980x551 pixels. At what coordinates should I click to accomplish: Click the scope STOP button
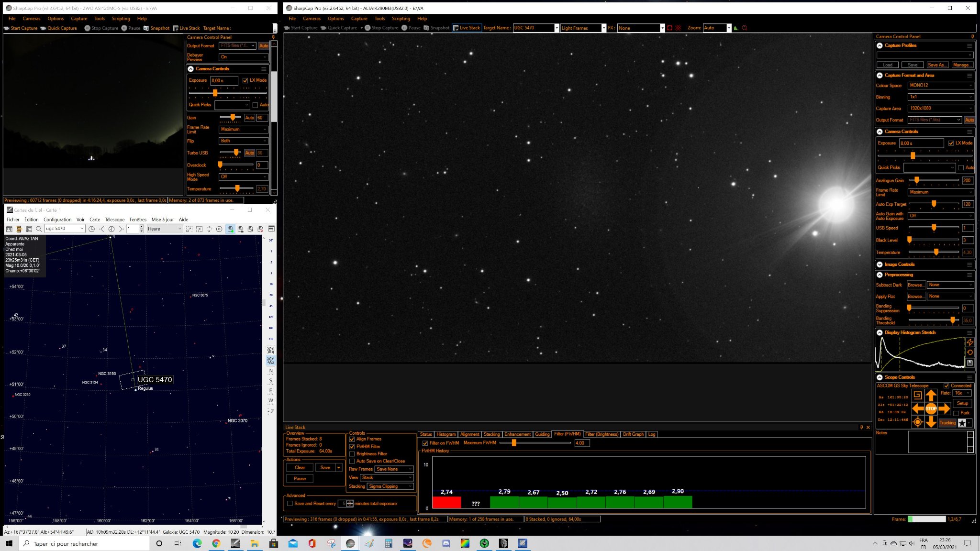(x=931, y=408)
